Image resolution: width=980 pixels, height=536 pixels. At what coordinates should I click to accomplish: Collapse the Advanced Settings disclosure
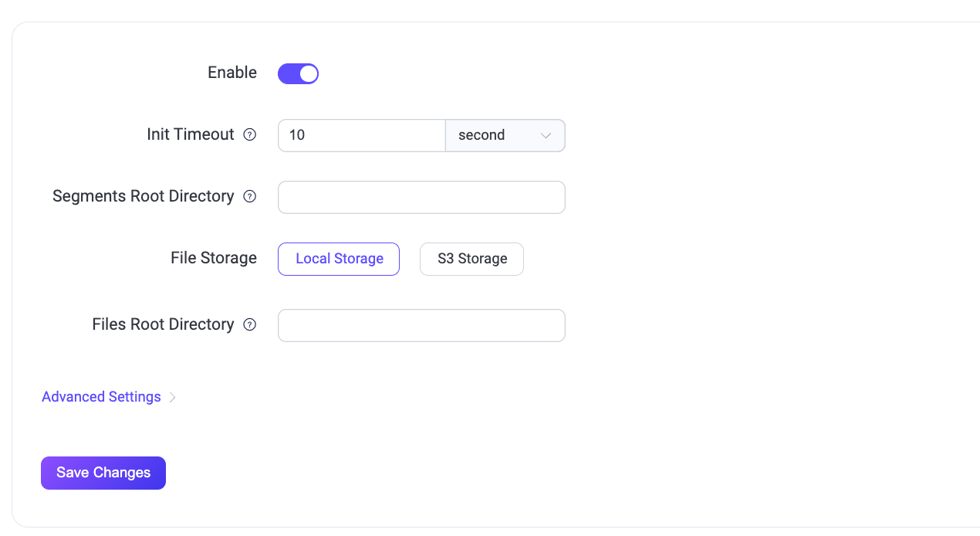coord(101,396)
